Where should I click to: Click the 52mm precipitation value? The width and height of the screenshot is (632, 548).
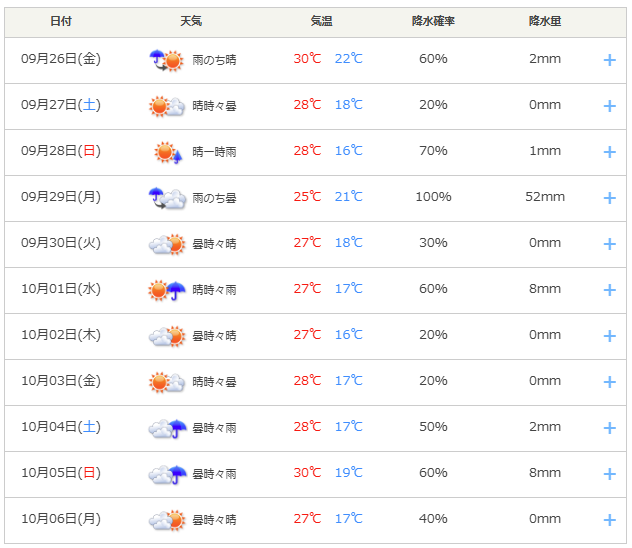pos(545,197)
